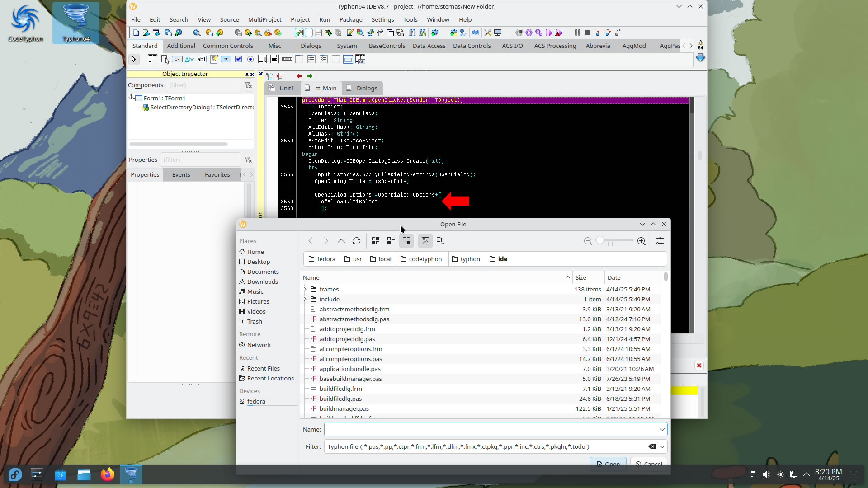The image size is (868, 488).
Task: Expand the frames folder row
Action: pyautogui.click(x=305, y=289)
